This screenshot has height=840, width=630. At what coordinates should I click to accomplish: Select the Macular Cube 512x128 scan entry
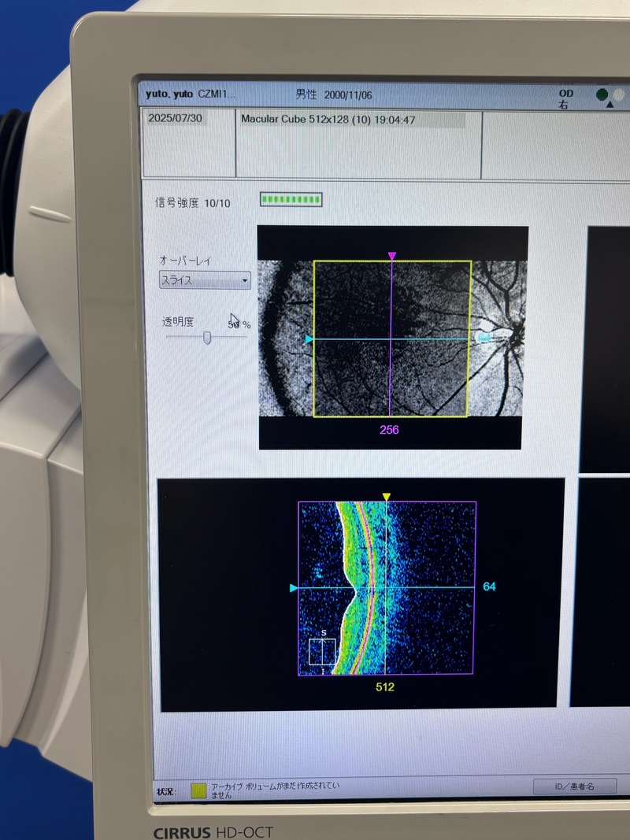coord(328,120)
